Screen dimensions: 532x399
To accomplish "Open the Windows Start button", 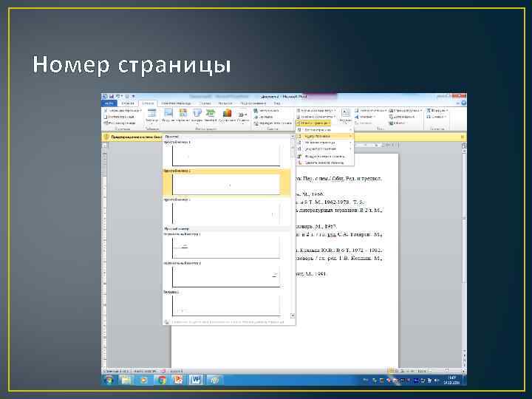I will [109, 380].
